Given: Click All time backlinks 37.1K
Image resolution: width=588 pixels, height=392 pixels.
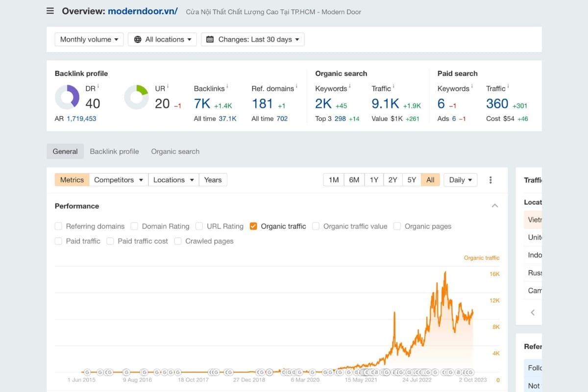Looking at the screenshot, I should 227,119.
